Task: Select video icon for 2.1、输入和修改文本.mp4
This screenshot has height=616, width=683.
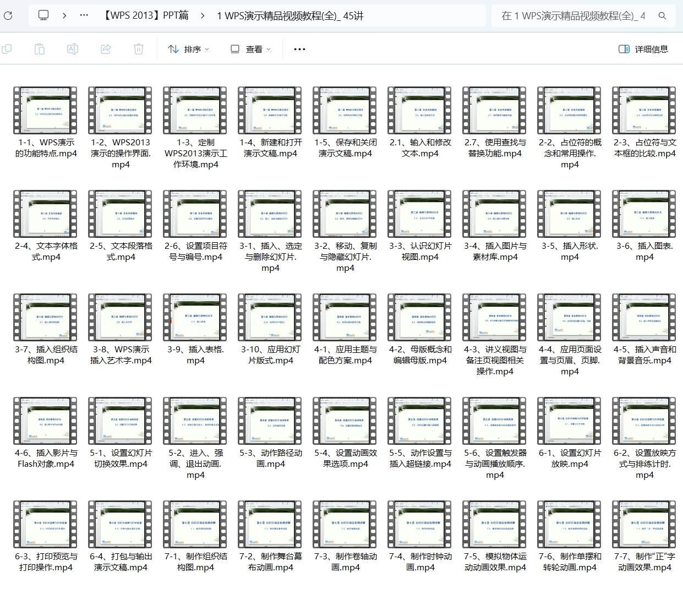Action: click(x=420, y=111)
